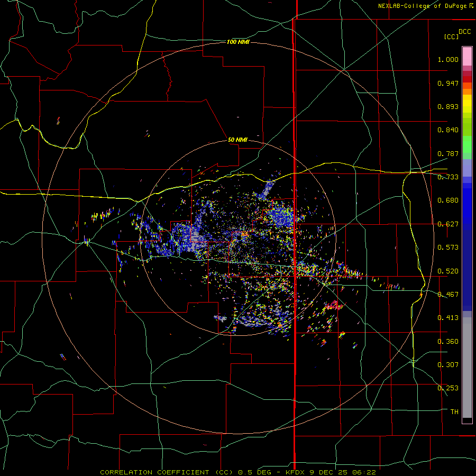
Task: Select the 0.467 legend value
Action: point(448,295)
